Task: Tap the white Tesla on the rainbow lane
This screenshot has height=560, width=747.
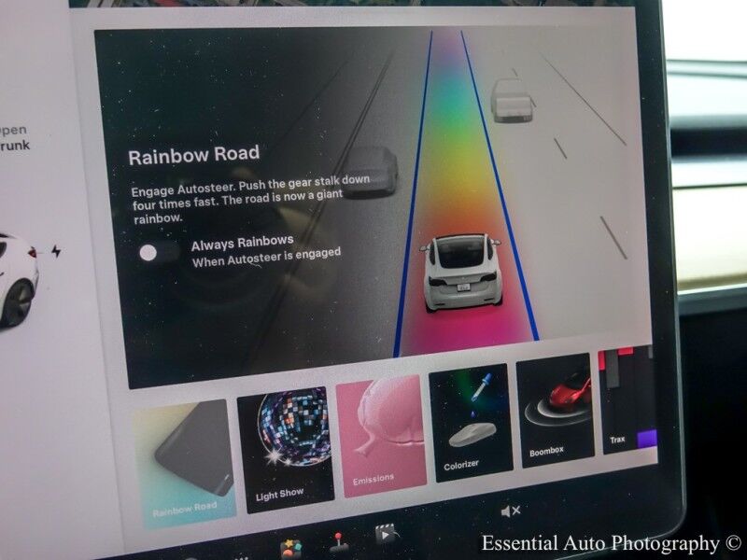Action: pyautogui.click(x=462, y=273)
